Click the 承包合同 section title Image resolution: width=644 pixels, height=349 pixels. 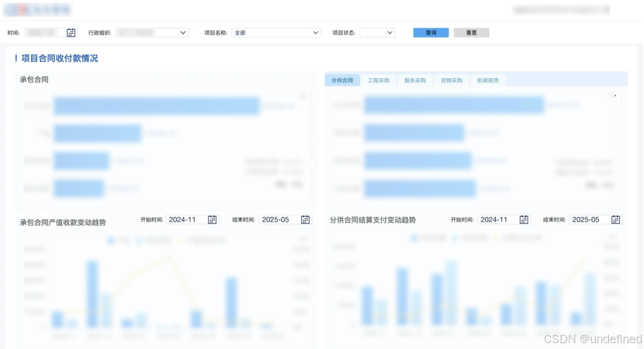point(34,79)
